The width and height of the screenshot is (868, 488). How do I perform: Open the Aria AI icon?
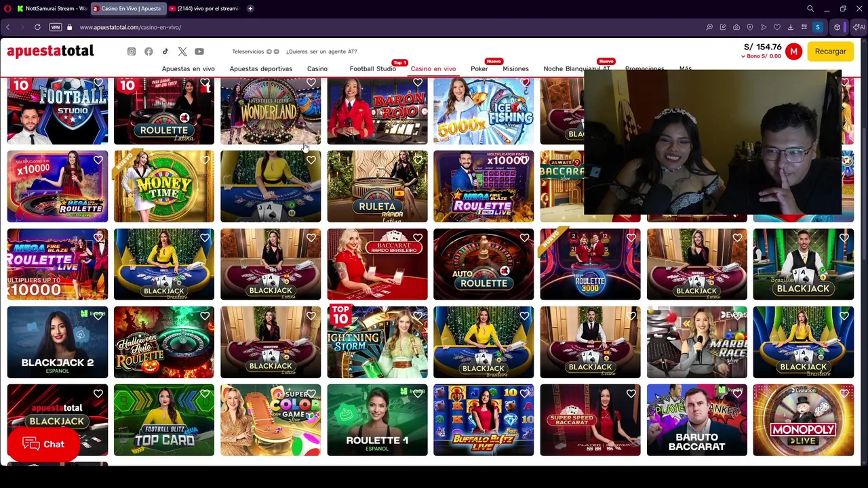coord(860,27)
